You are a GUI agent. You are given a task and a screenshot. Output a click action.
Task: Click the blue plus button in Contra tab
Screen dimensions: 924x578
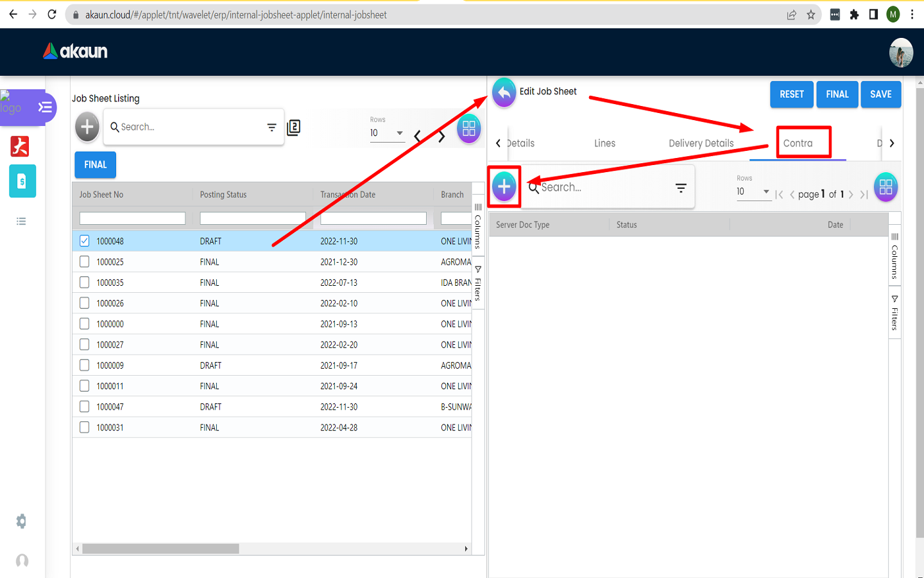pos(504,187)
